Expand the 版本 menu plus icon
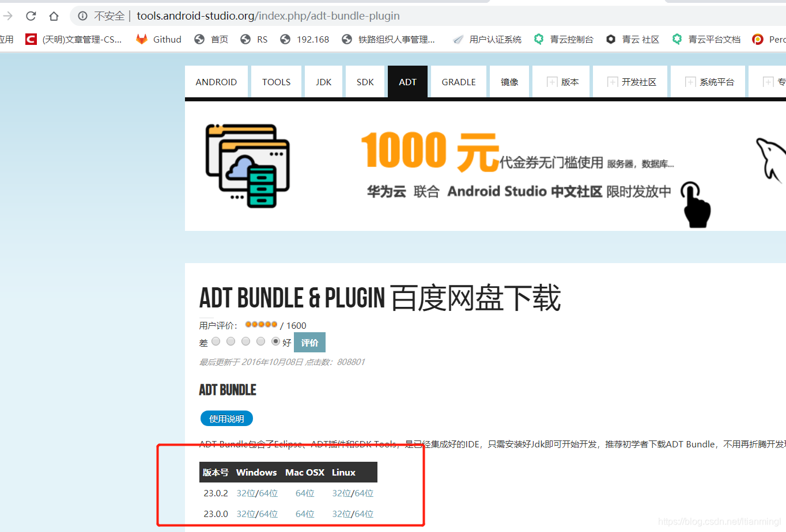The height and width of the screenshot is (532, 786). (552, 82)
